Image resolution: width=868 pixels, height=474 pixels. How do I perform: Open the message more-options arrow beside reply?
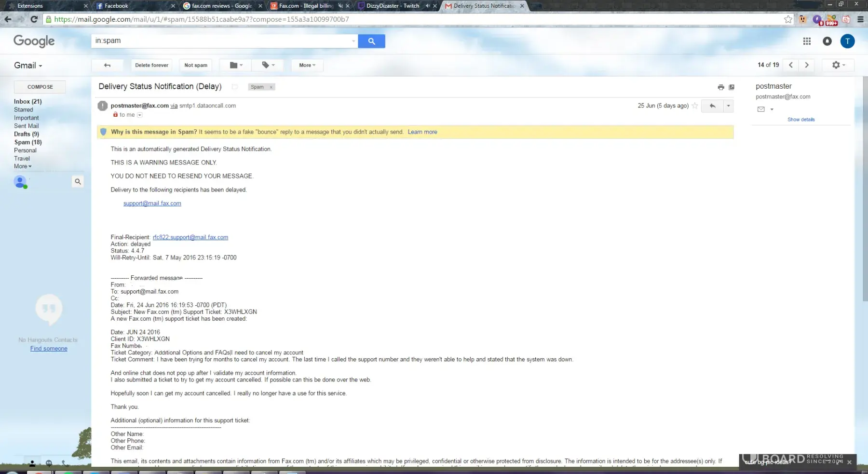(x=728, y=106)
